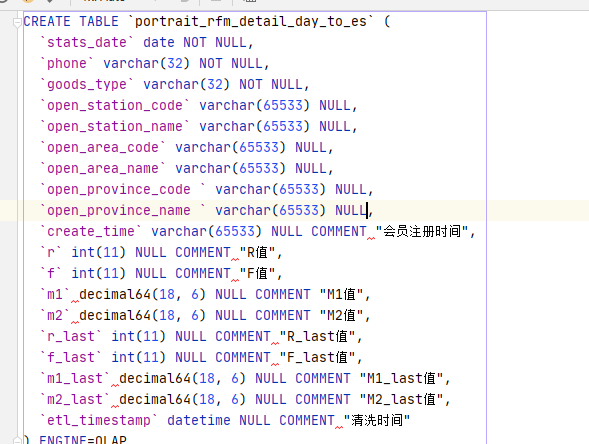Click the stats_date column name
Viewport: 589px width, 444px height.
pos(87,42)
